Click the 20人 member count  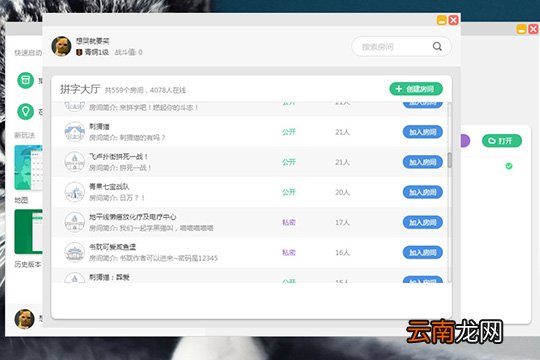342,192
